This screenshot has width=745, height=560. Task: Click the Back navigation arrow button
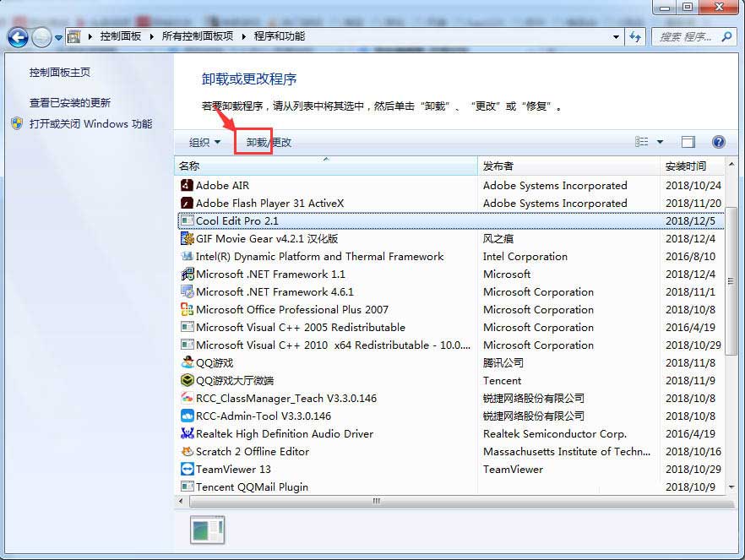18,37
